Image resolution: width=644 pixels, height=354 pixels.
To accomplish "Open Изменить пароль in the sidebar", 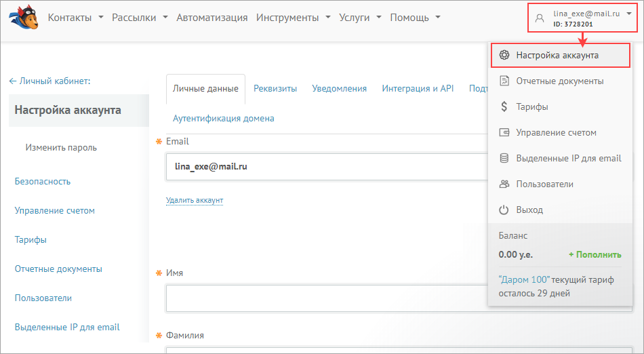I will click(x=61, y=147).
